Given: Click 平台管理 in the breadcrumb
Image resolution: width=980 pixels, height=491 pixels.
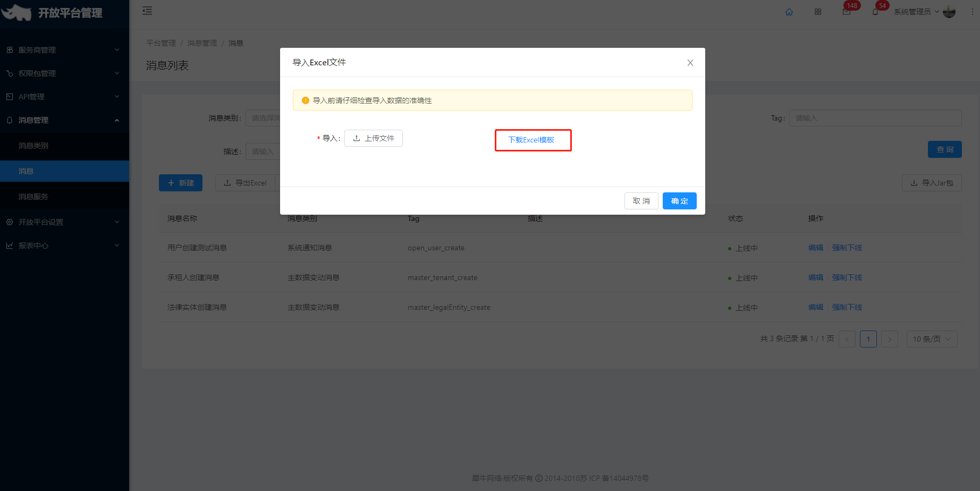Looking at the screenshot, I should [x=161, y=43].
